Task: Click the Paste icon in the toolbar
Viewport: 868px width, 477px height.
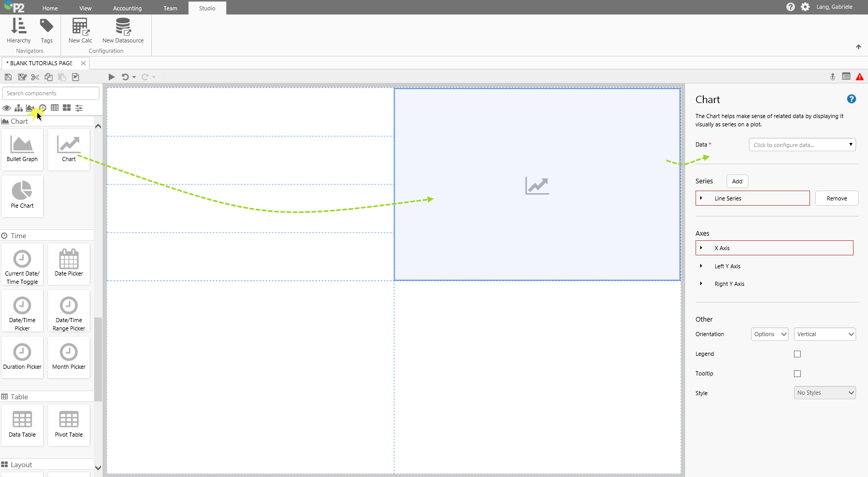Action: (x=62, y=77)
